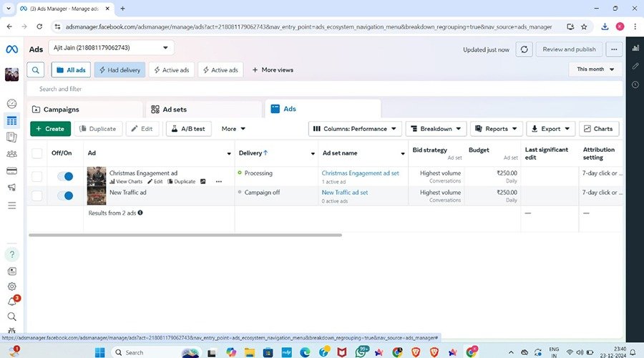Viewport: 644px width, 358px height.
Task: Open Audiences people icon in sidebar
Action: (x=12, y=154)
